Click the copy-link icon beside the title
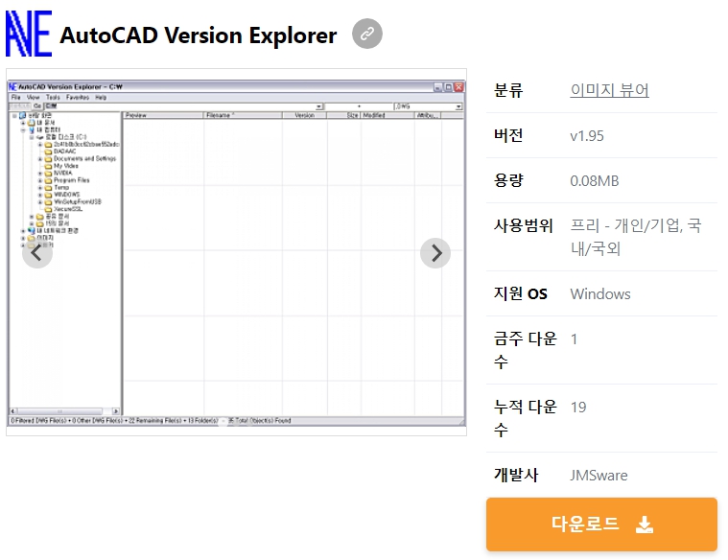 [366, 34]
